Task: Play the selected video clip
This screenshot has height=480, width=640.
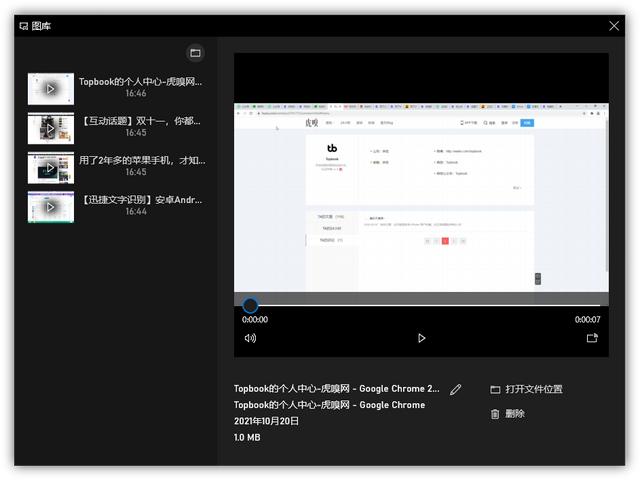Action: [421, 338]
